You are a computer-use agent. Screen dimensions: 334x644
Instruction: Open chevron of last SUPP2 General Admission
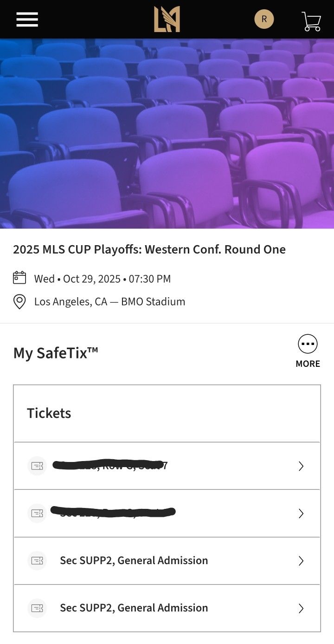click(x=301, y=608)
